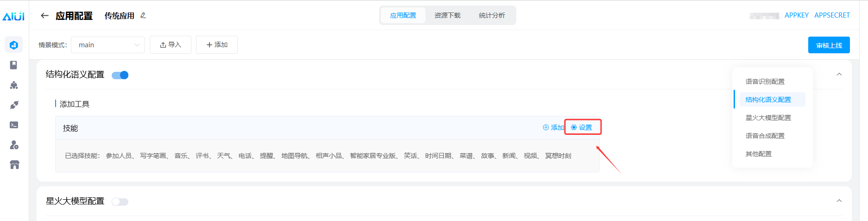Open 设置 for the 技能 tool
868x221 pixels.
[x=582, y=127]
